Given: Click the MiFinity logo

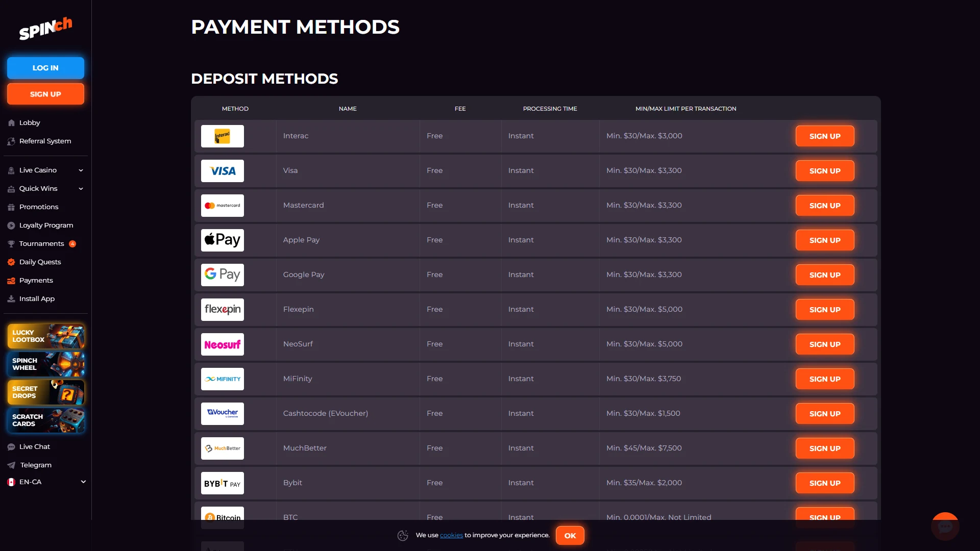Looking at the screenshot, I should (x=223, y=379).
